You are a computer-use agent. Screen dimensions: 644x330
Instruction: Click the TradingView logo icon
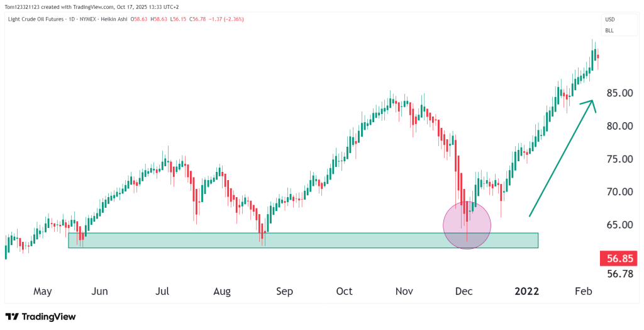click(x=12, y=317)
